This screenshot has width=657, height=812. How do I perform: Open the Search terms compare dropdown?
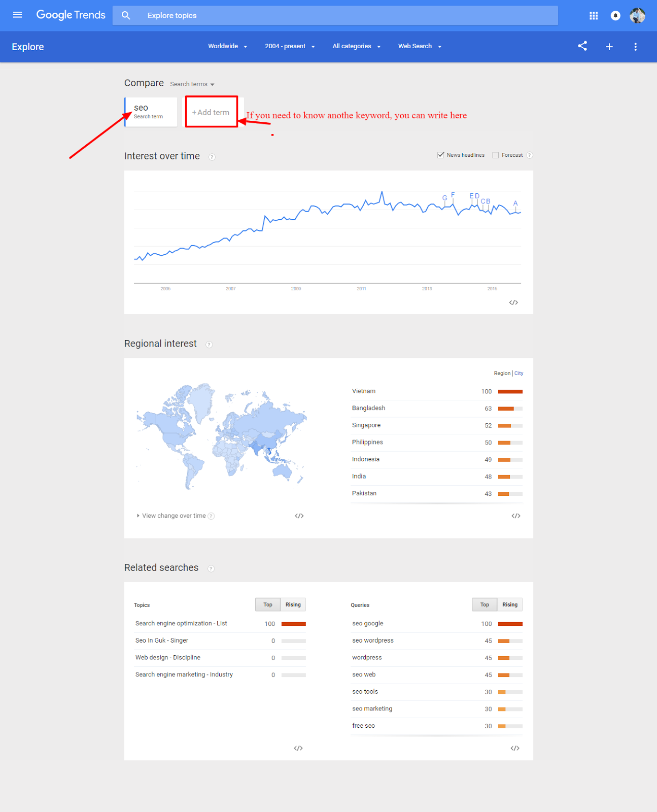(192, 84)
